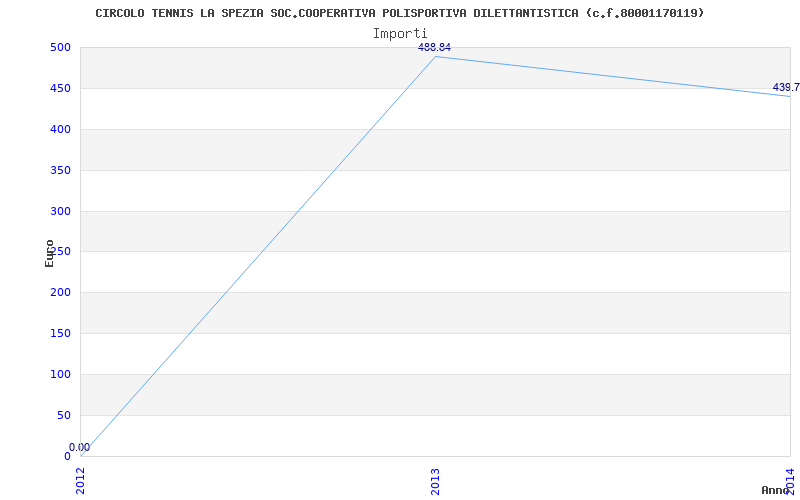Click the 439.7 data point label
Viewport: 800px width, 500px height.
(x=786, y=87)
